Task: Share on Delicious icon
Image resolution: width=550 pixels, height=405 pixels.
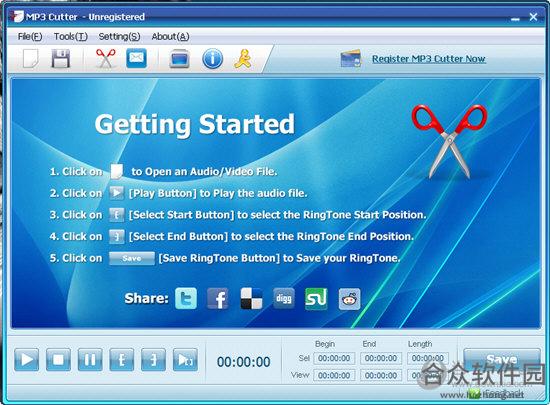Action: coord(251,298)
